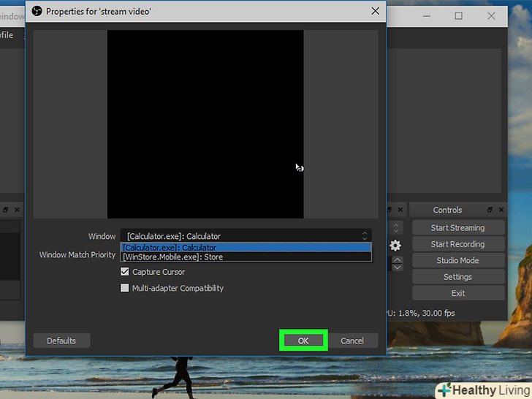Click Start Streaming in Controls
Viewport: 532px width, 399px height.
(457, 228)
